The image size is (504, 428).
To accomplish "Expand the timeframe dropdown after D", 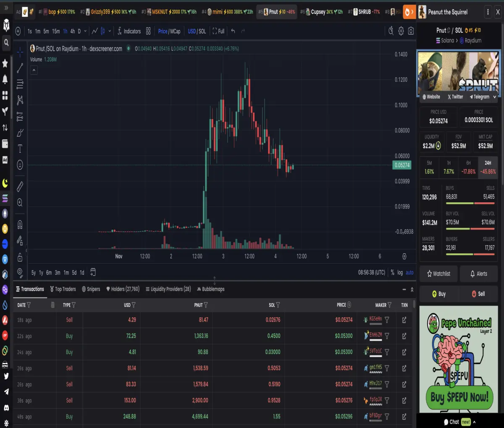I will coord(85,31).
